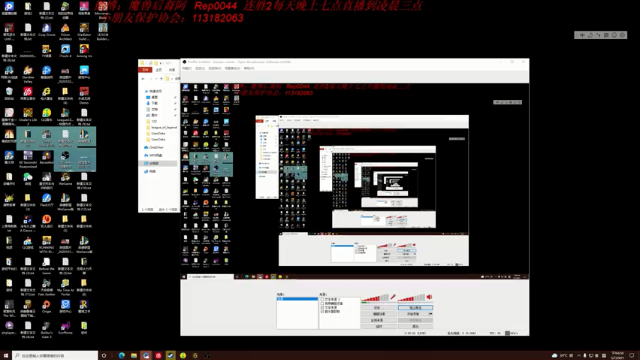Toggle the fourth source checkbox in OBS
This screenshot has width=640, height=360.
pyautogui.click(x=322, y=311)
